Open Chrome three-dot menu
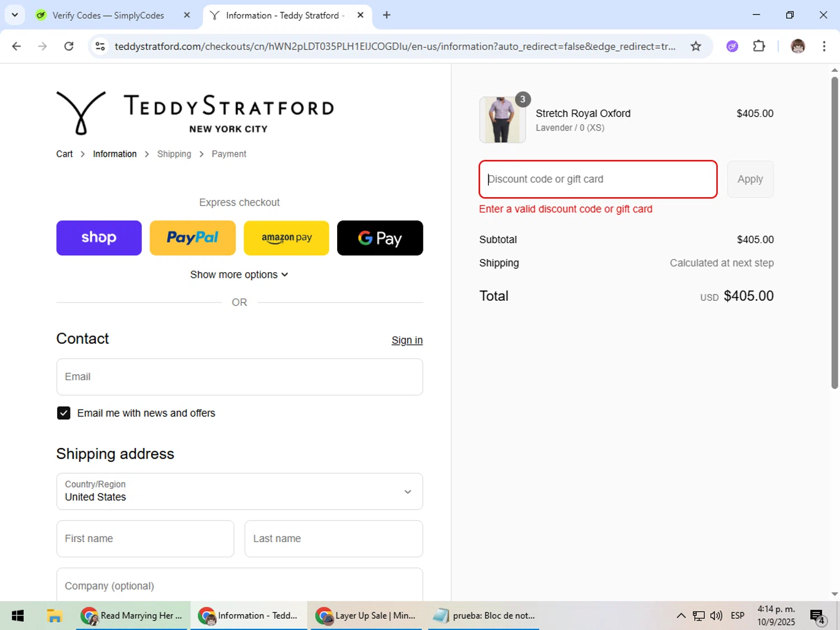The height and width of the screenshot is (630, 840). point(824,46)
